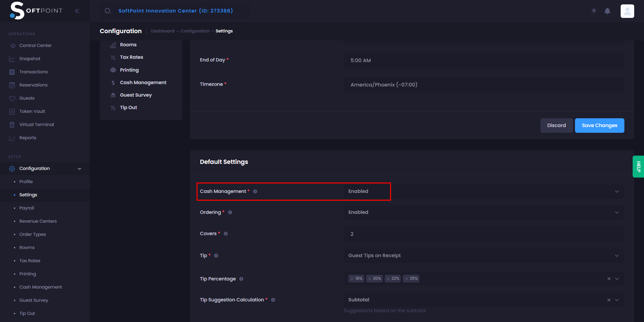Viewport: 644px width, 322px height.
Task: Click the Save Changes button
Action: click(x=599, y=126)
